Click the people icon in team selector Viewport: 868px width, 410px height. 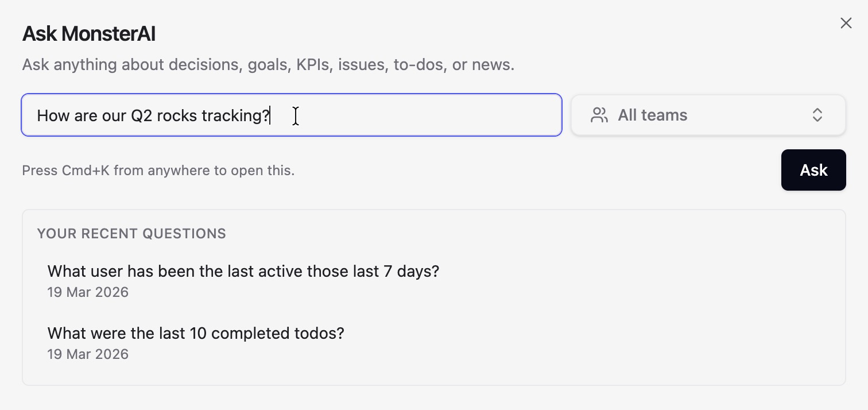point(599,115)
